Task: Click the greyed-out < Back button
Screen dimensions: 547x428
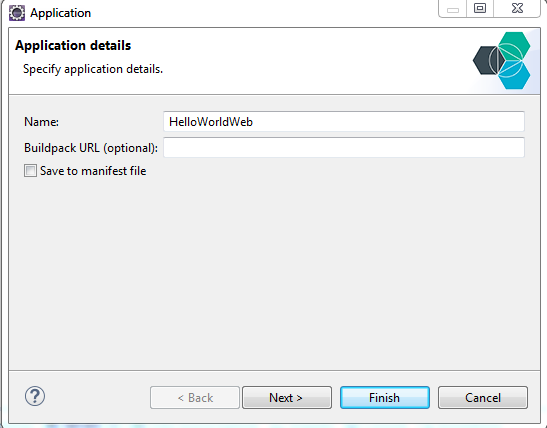Action: [195, 397]
